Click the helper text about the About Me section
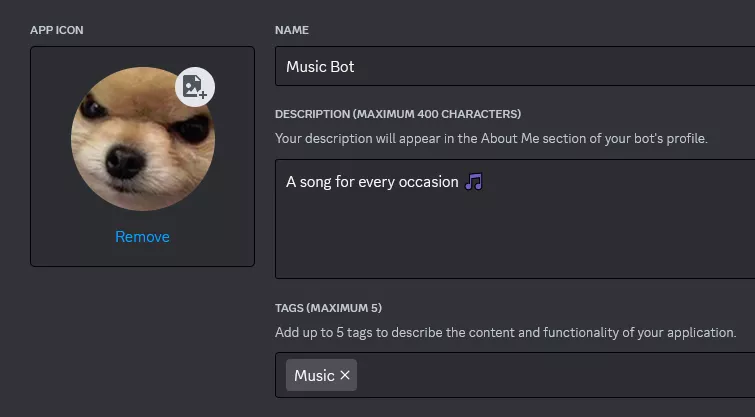Image resolution: width=755 pixels, height=417 pixels. tap(491, 138)
